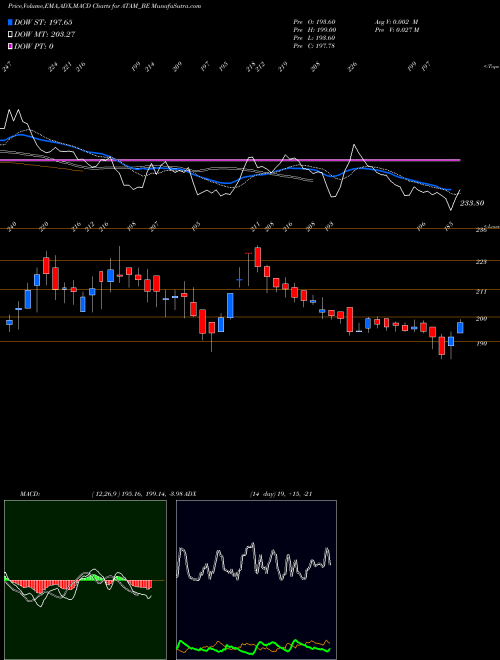This screenshot has width=500, height=660.
Task: Click the "Pre C: 197.78" value
Action: coord(314,46)
